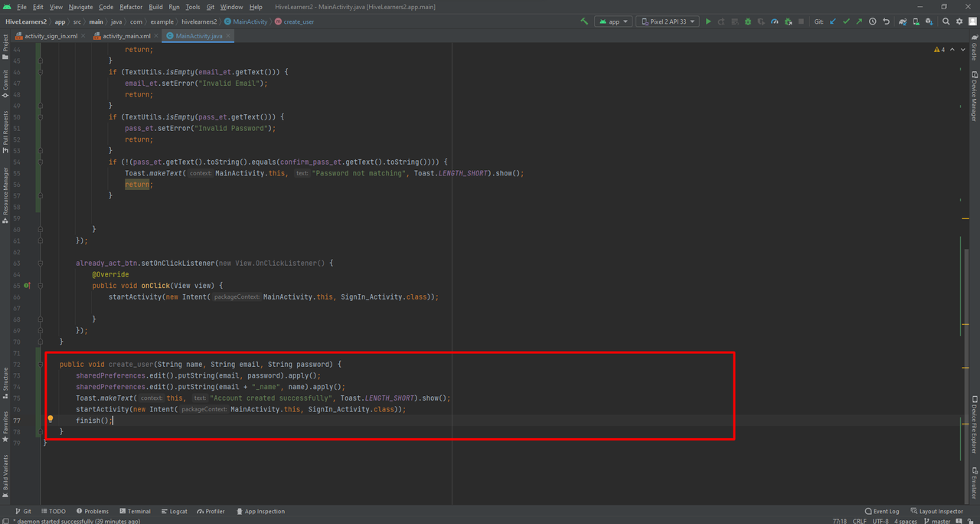Open the Terminal tool window button
The image size is (980, 524).
coord(135,511)
